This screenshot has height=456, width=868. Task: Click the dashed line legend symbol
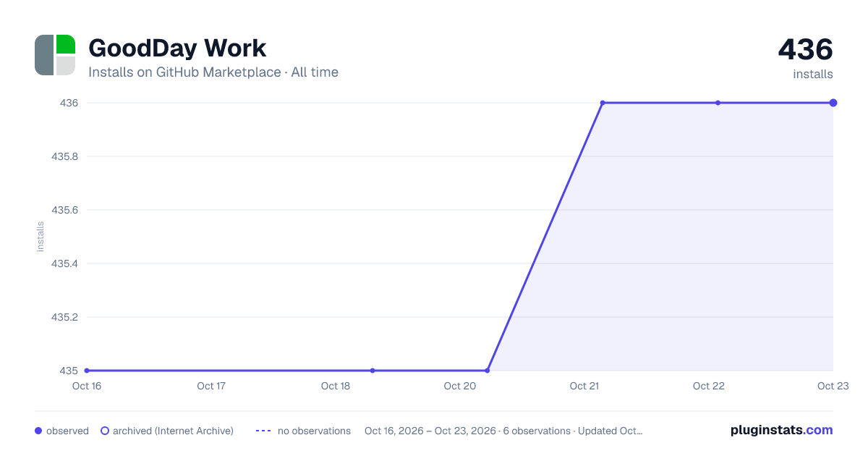(x=263, y=431)
